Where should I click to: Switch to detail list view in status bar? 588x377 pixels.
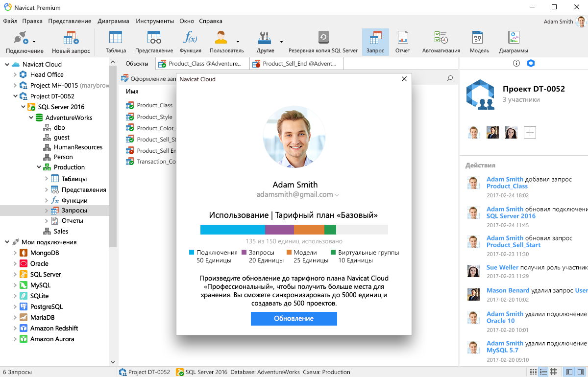point(543,372)
